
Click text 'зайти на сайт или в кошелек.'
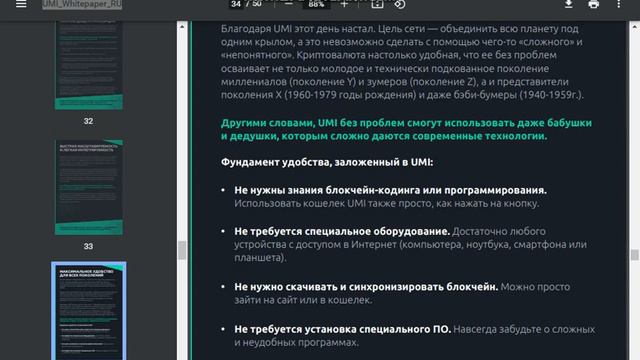click(303, 300)
